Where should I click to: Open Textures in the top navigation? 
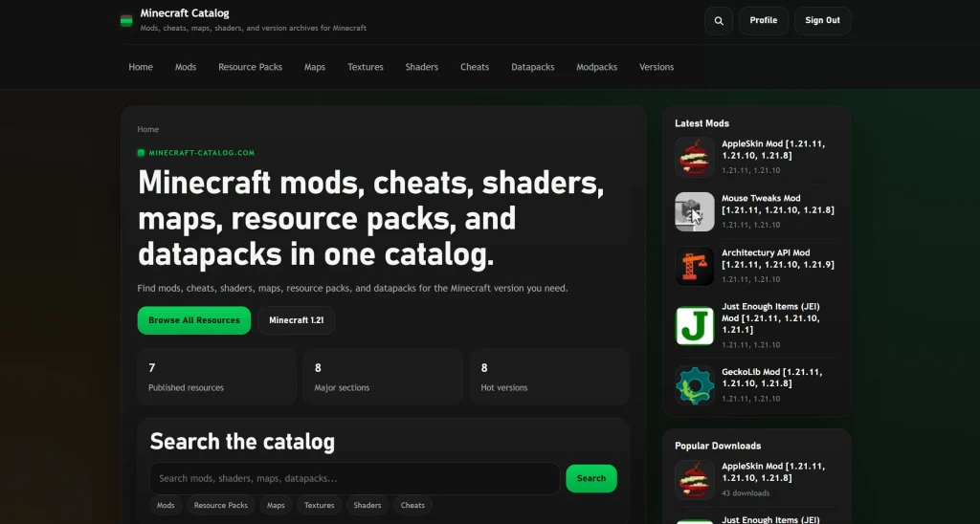coord(366,67)
